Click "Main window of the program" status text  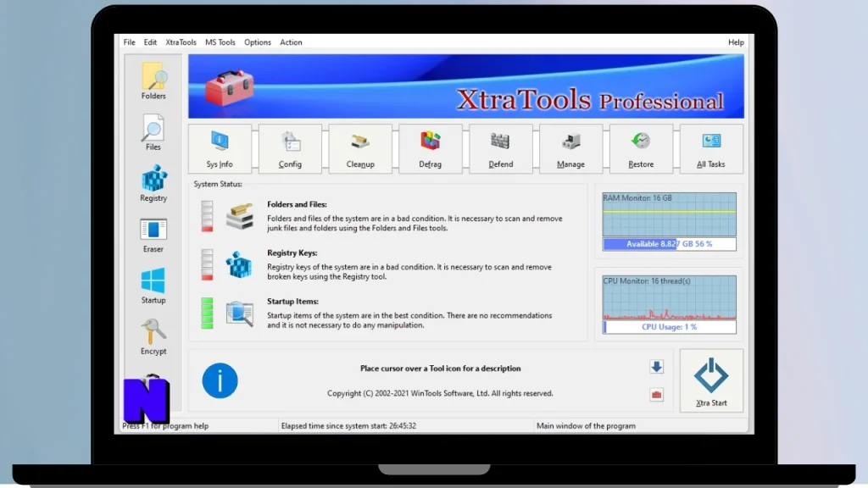tap(587, 426)
